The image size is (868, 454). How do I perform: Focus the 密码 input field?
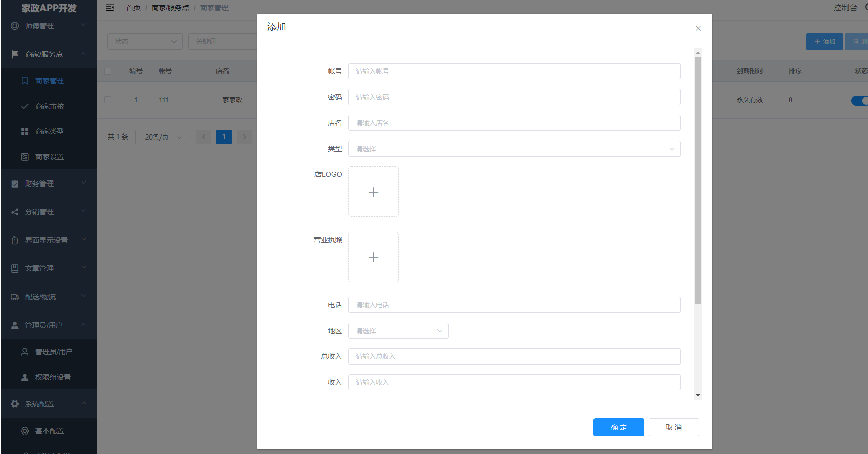(x=515, y=97)
